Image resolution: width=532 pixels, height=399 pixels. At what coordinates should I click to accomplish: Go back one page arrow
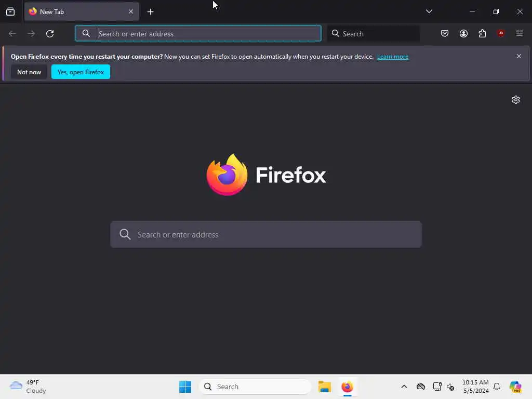(12, 34)
